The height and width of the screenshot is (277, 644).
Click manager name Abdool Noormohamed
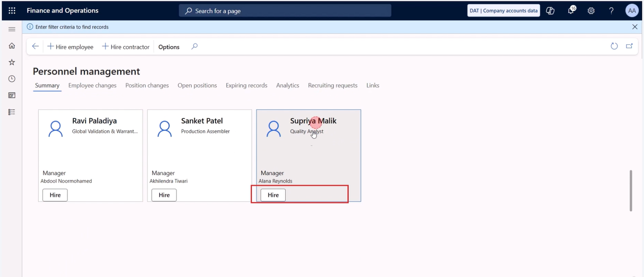click(66, 181)
